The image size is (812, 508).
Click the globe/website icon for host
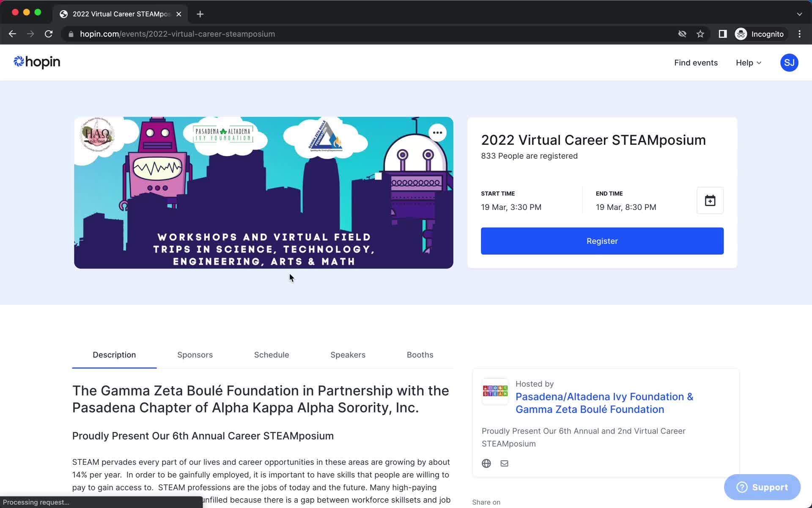tap(486, 463)
